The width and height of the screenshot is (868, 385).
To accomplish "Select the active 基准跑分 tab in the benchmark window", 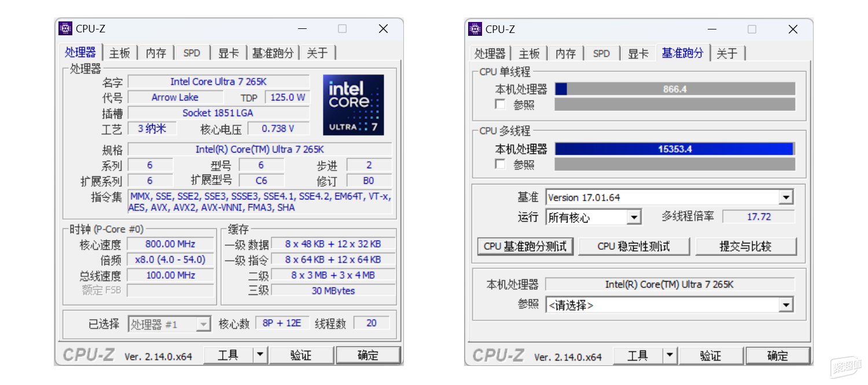I will 683,53.
